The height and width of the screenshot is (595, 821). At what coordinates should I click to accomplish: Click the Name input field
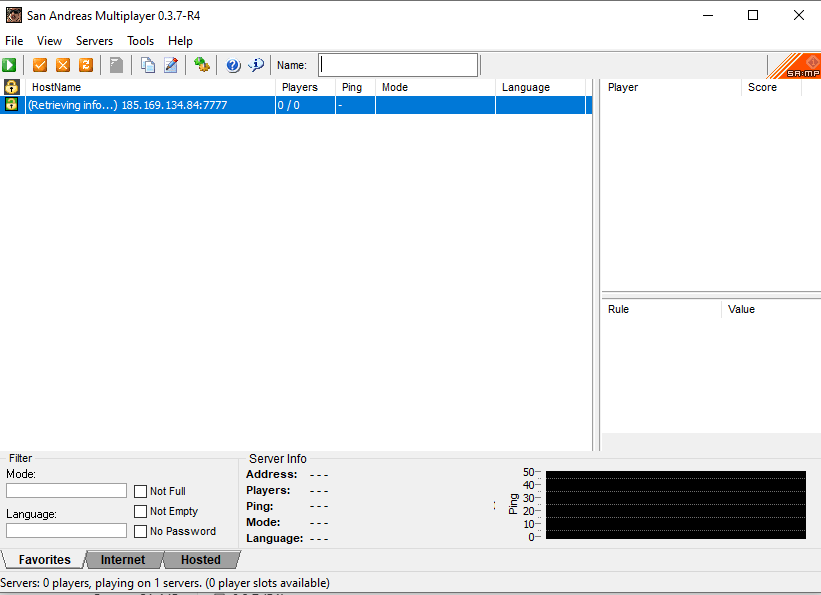click(398, 65)
